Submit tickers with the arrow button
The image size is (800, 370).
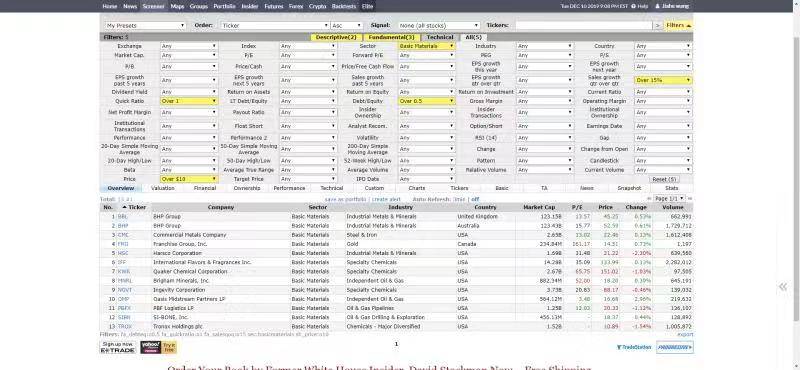(658, 25)
